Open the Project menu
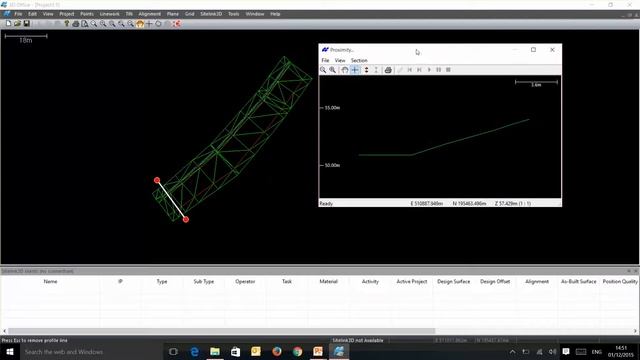Viewport: 640px width, 360px height. [x=67, y=14]
